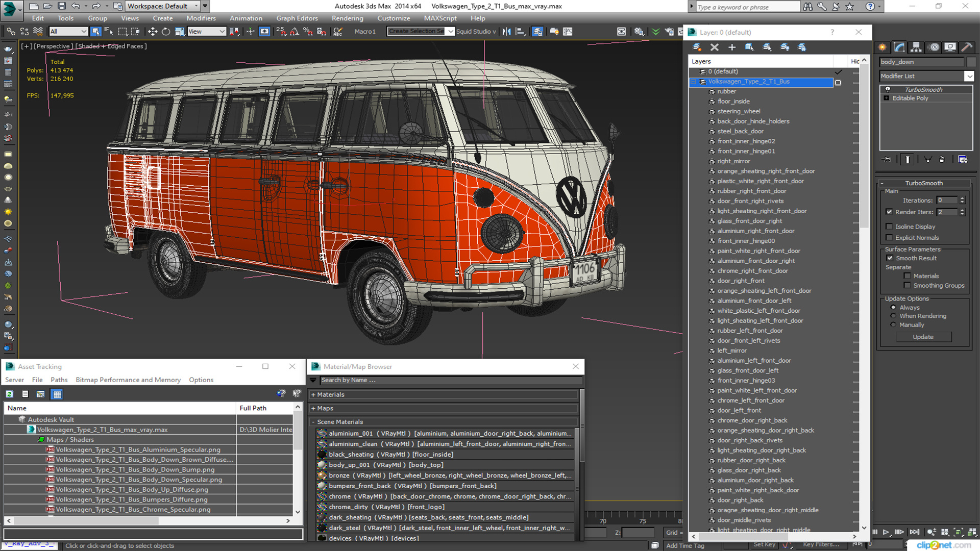Open Asset Tracking Paths menu
The width and height of the screenshot is (980, 551).
click(x=59, y=380)
